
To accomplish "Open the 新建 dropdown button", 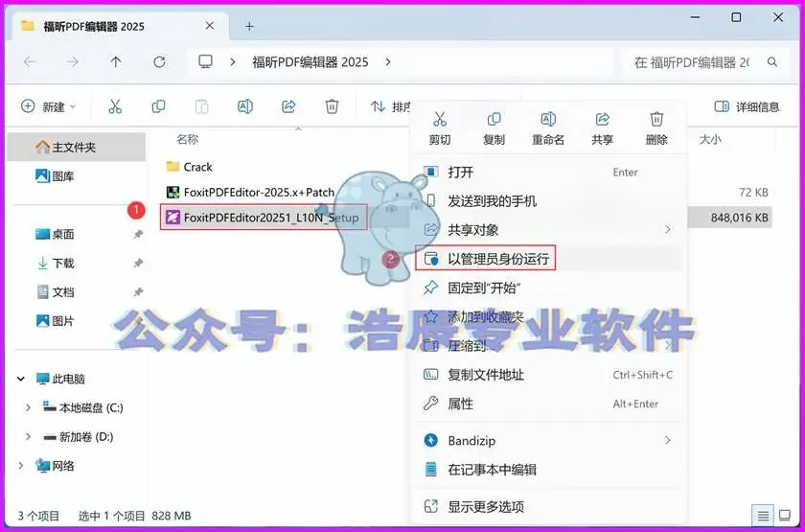I will point(48,106).
